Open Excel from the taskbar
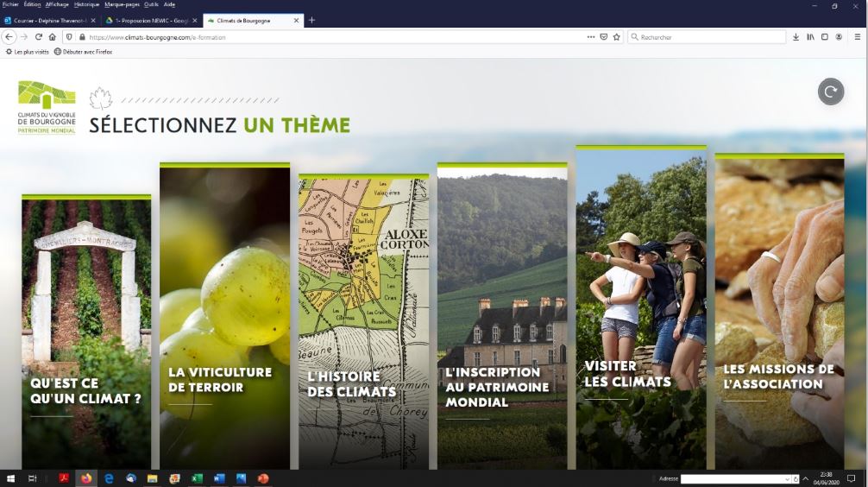 tap(197, 478)
